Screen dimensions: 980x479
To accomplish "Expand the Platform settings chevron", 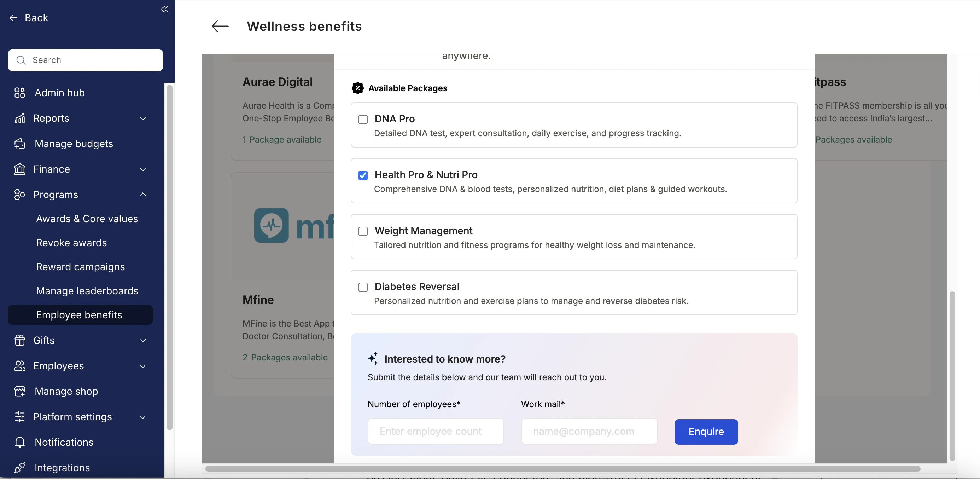I will point(143,417).
